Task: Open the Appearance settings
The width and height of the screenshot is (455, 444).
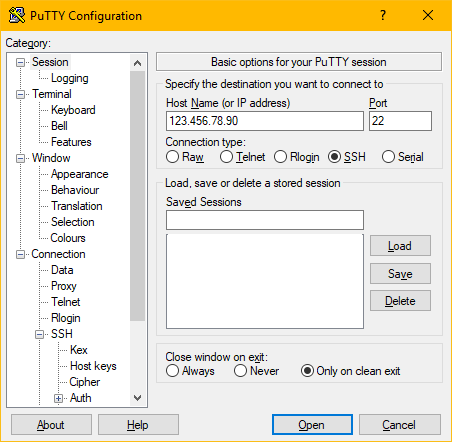Action: 80,174
